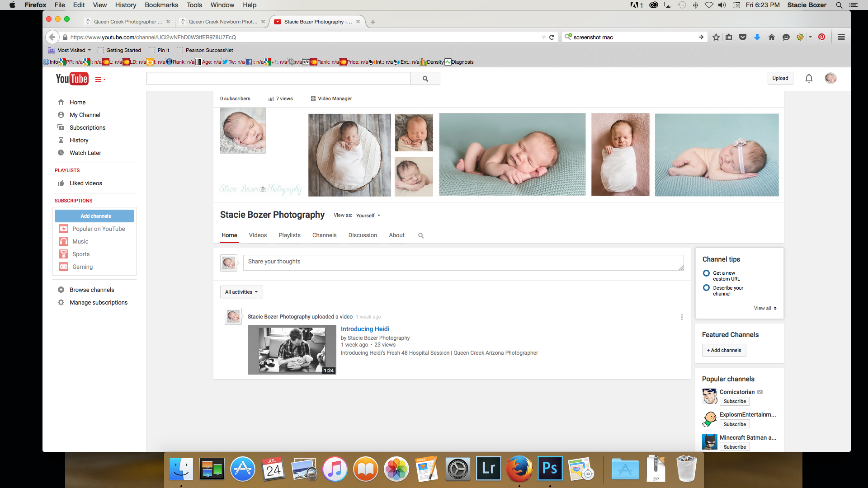
Task: Open Finder from the Dock
Action: click(181, 469)
